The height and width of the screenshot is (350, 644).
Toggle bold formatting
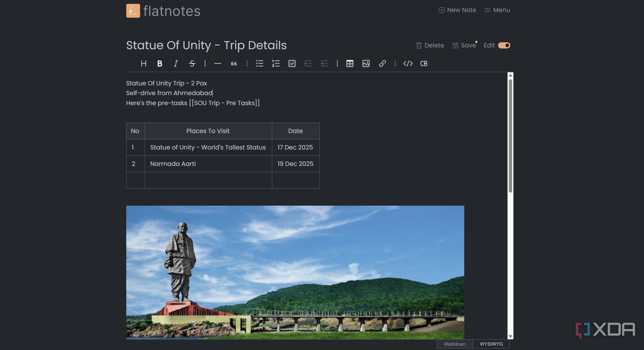click(x=160, y=64)
